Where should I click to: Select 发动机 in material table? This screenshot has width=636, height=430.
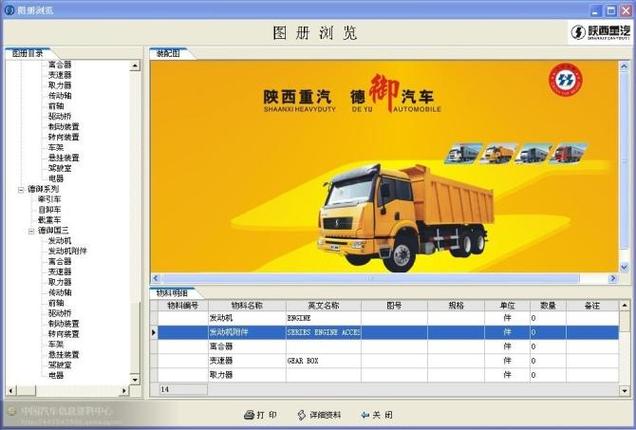pyautogui.click(x=247, y=318)
